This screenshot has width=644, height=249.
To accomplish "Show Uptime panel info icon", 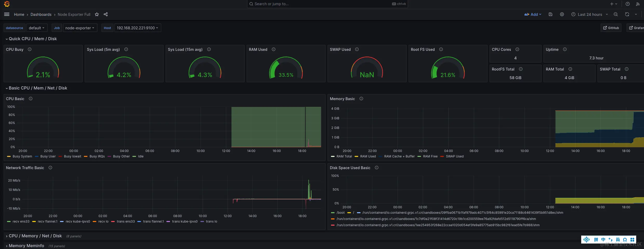I will tap(565, 49).
